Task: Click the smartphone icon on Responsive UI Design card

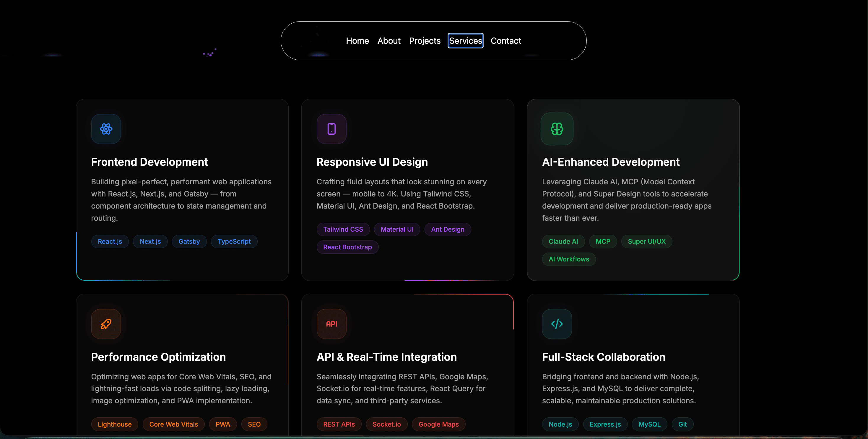Action: (x=331, y=129)
